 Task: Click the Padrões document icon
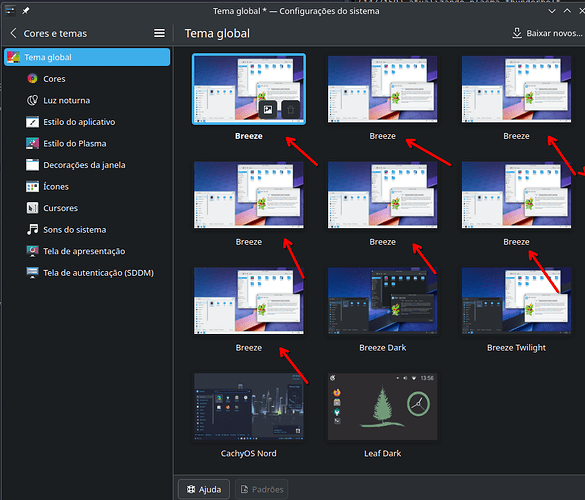tap(244, 489)
